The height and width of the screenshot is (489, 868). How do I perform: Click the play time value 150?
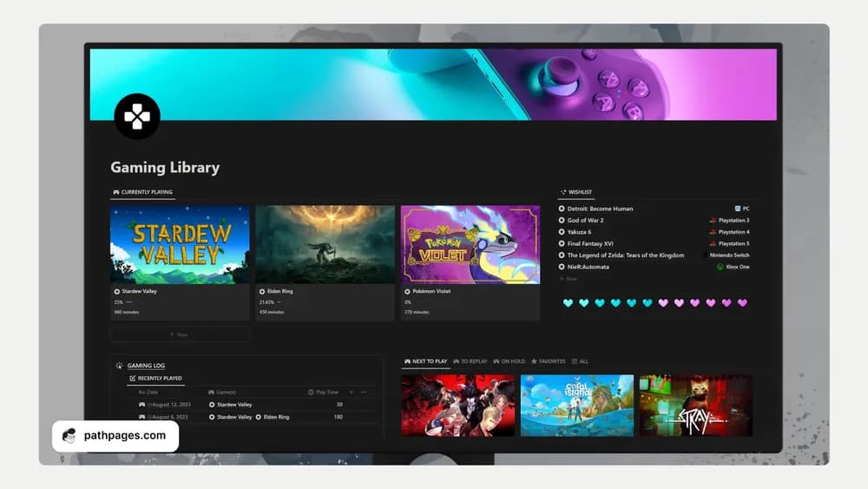click(339, 417)
